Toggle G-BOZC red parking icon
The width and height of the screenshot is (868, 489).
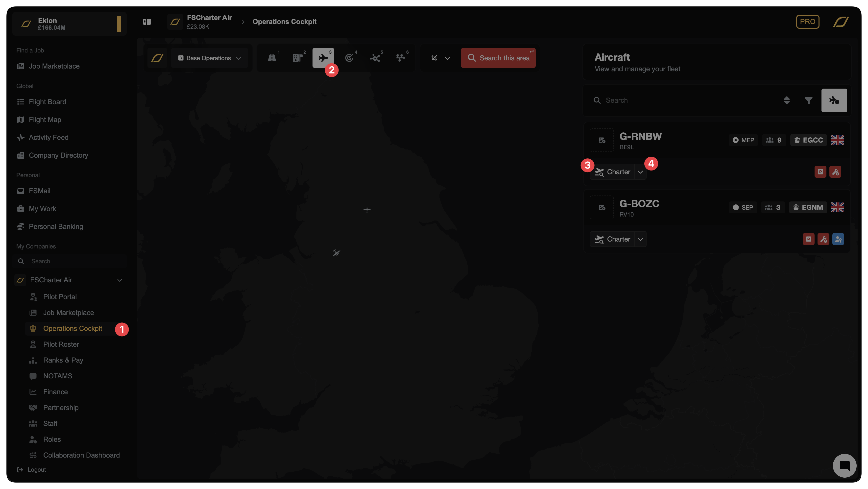click(x=808, y=239)
